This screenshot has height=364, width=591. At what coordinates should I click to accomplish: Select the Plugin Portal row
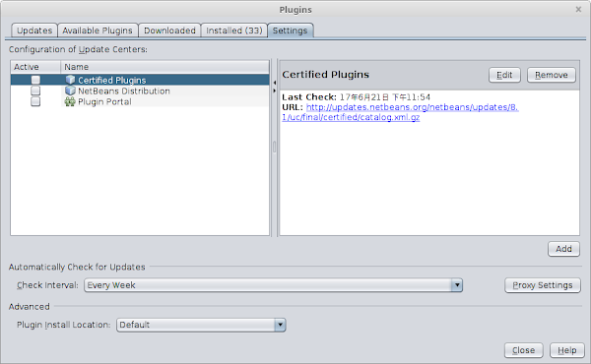click(140, 101)
